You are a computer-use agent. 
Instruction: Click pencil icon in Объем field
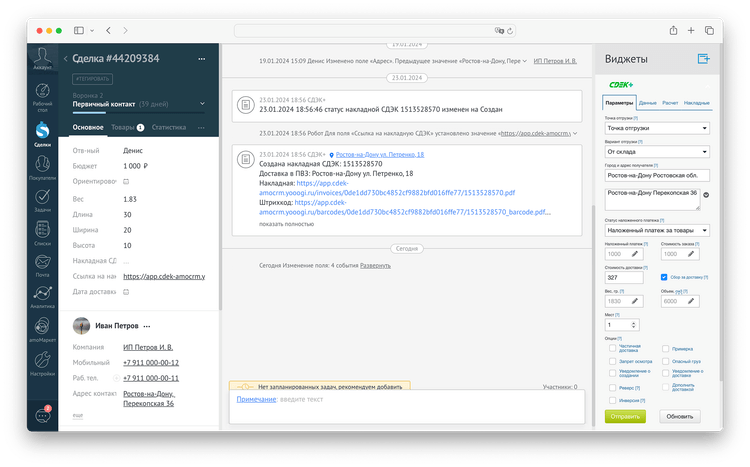(691, 301)
